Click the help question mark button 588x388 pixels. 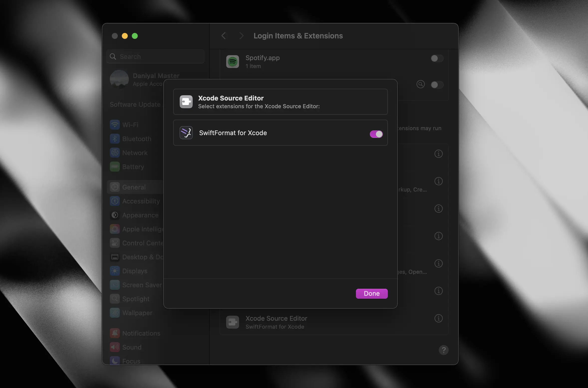pos(443,350)
